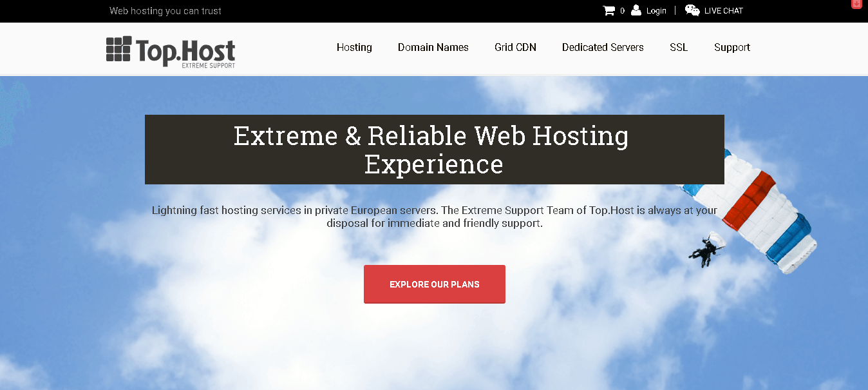Image resolution: width=868 pixels, height=390 pixels.
Task: Click the Login link
Action: pos(656,10)
